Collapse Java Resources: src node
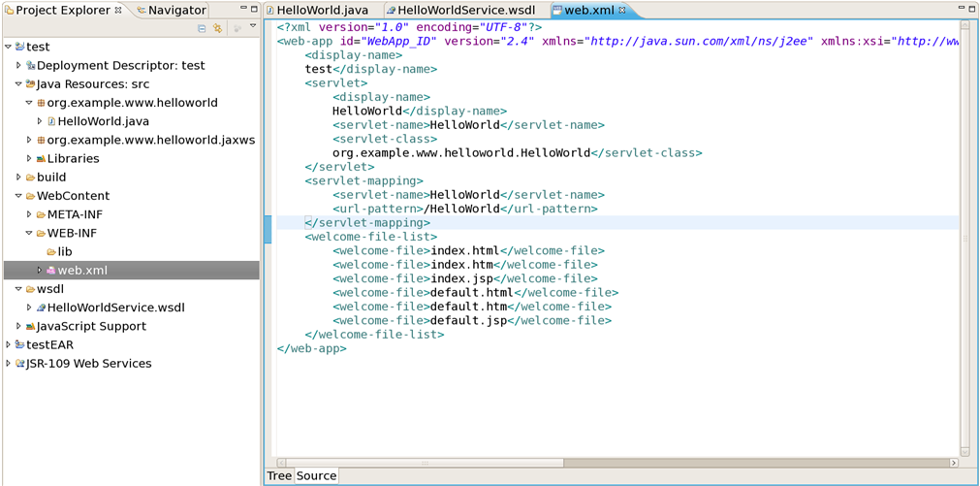Screen dimensions: 980x486 click(18, 83)
